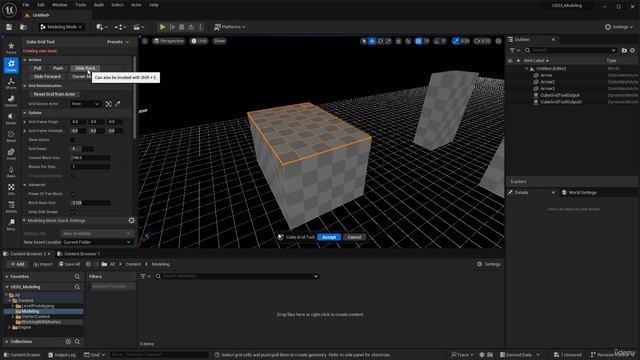Click Reset Grid from Actor button
The height and width of the screenshot is (360, 640).
click(x=54, y=94)
